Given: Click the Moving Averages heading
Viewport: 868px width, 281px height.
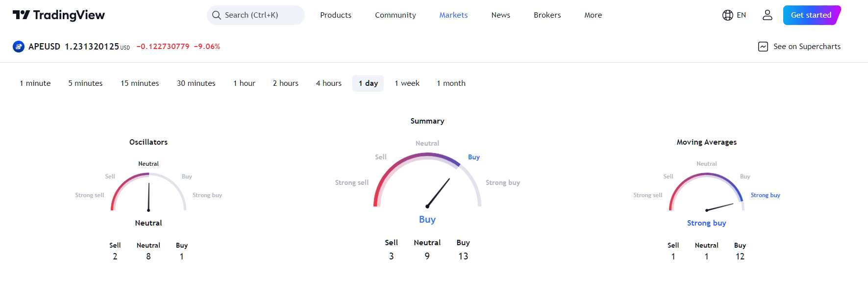Looking at the screenshot, I should 707,142.
